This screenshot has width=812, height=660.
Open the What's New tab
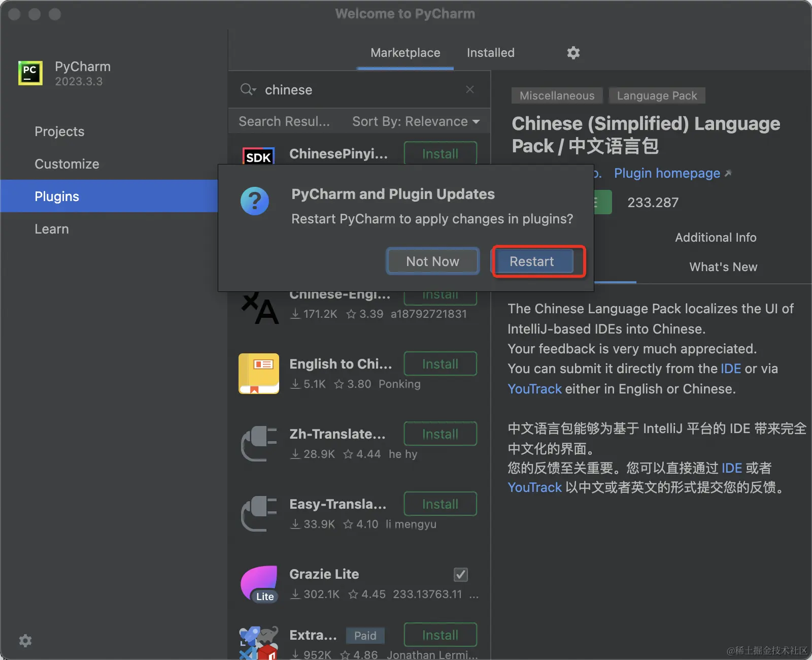tap(723, 267)
